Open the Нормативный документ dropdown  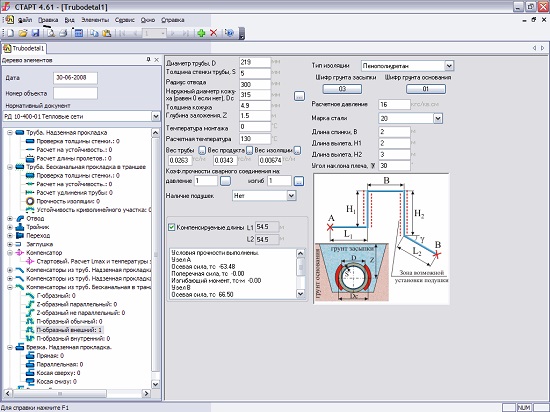click(x=156, y=116)
